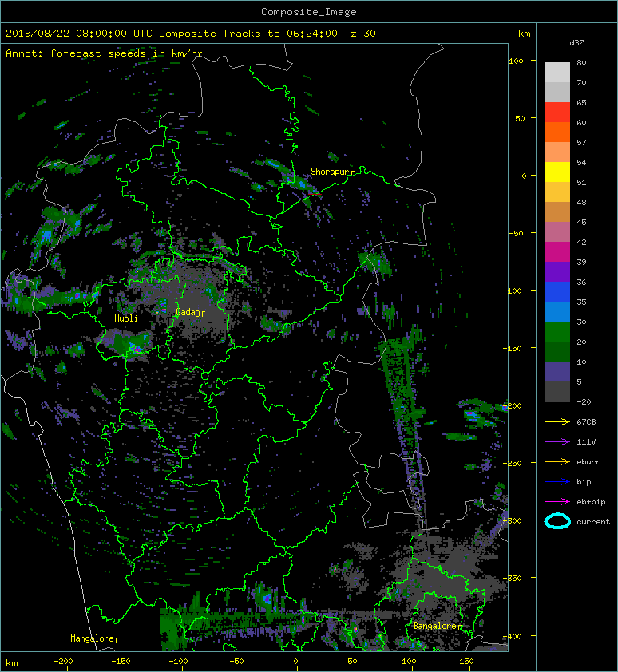Pick the gray 70 dBZ legend swatch

point(557,92)
